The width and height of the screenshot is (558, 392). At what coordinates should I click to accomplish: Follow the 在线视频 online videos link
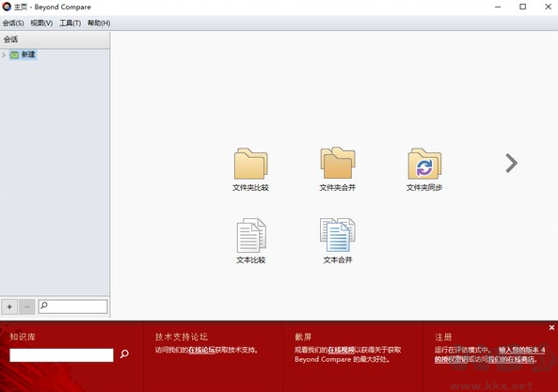coord(341,350)
